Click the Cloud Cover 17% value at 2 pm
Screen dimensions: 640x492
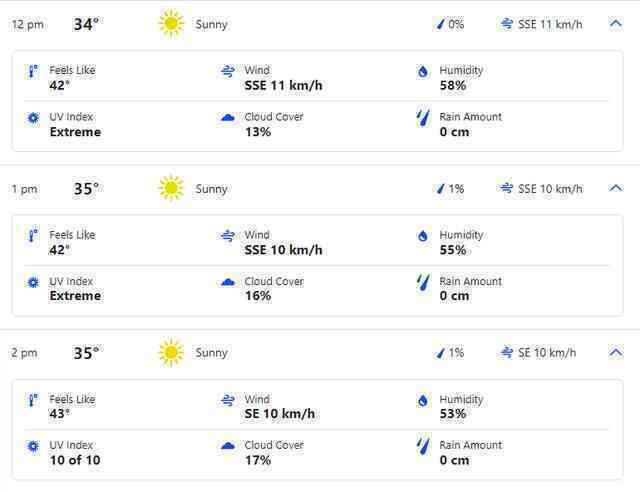(258, 460)
